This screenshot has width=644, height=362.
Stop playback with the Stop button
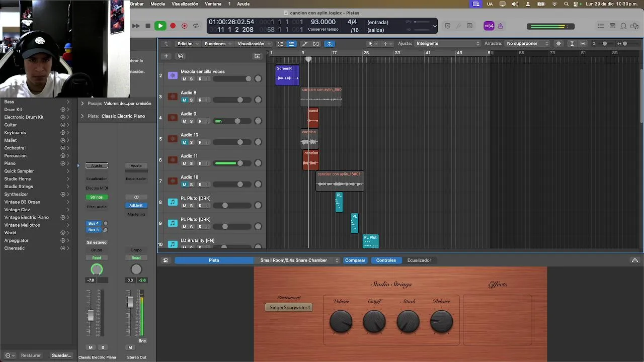147,26
